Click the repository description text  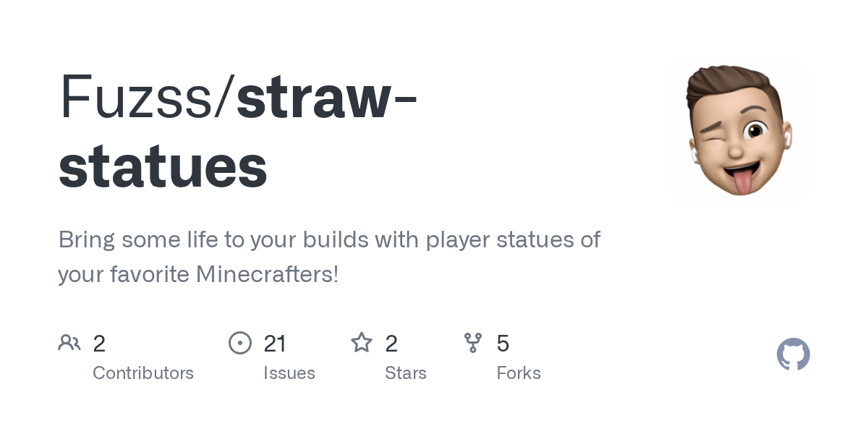[x=329, y=257]
